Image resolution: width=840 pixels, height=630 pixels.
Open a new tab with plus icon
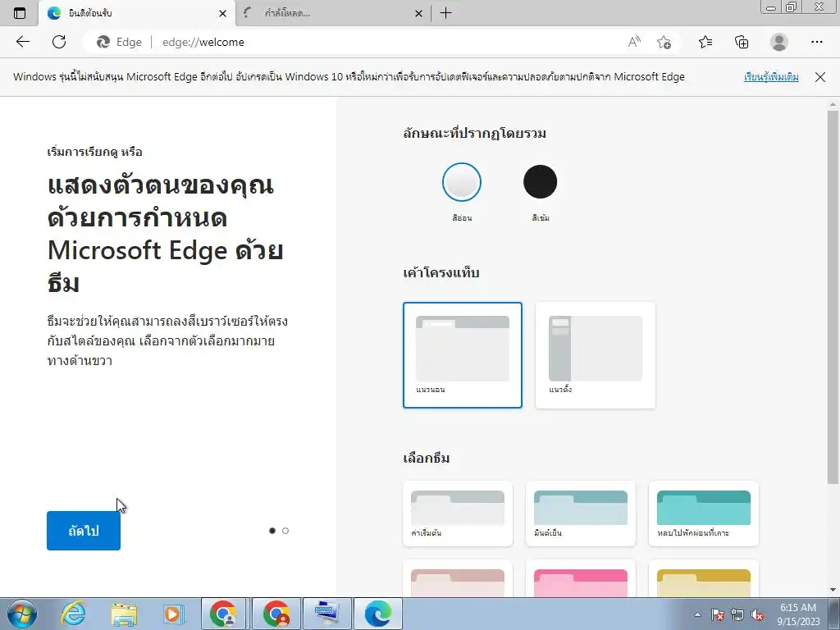445,13
